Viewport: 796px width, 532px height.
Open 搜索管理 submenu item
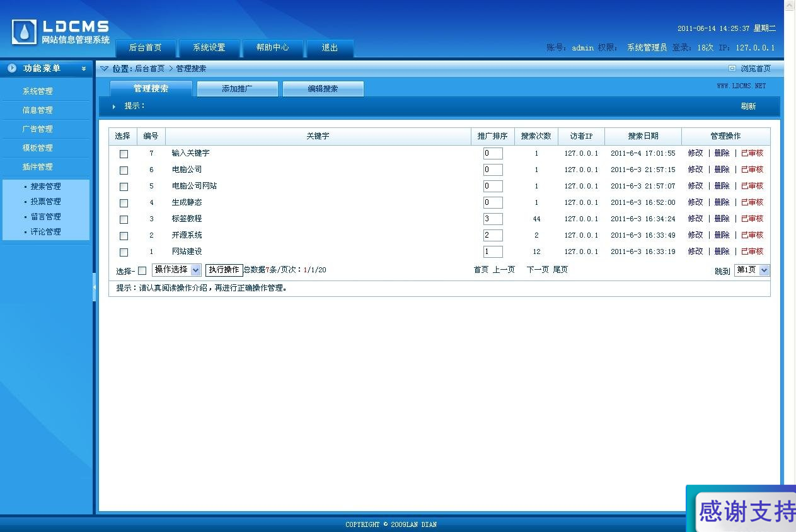coord(45,187)
